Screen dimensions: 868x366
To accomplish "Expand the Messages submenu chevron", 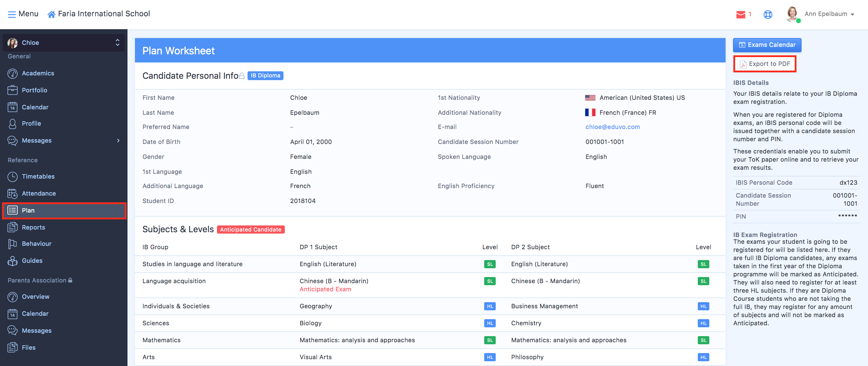I will click(x=118, y=141).
